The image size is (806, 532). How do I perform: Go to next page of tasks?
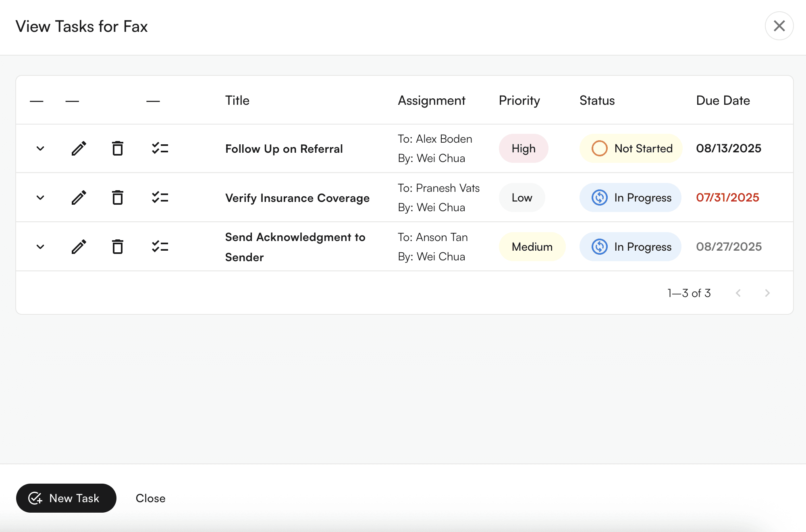click(x=767, y=293)
